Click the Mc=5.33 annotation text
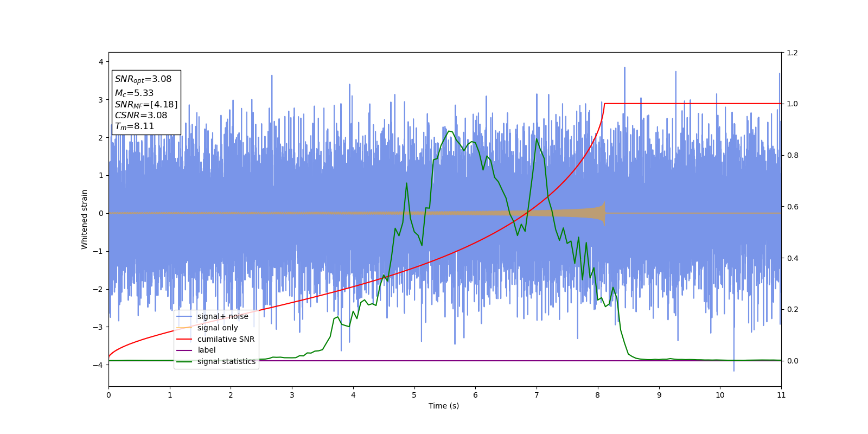The width and height of the screenshot is (868, 434). 134,93
